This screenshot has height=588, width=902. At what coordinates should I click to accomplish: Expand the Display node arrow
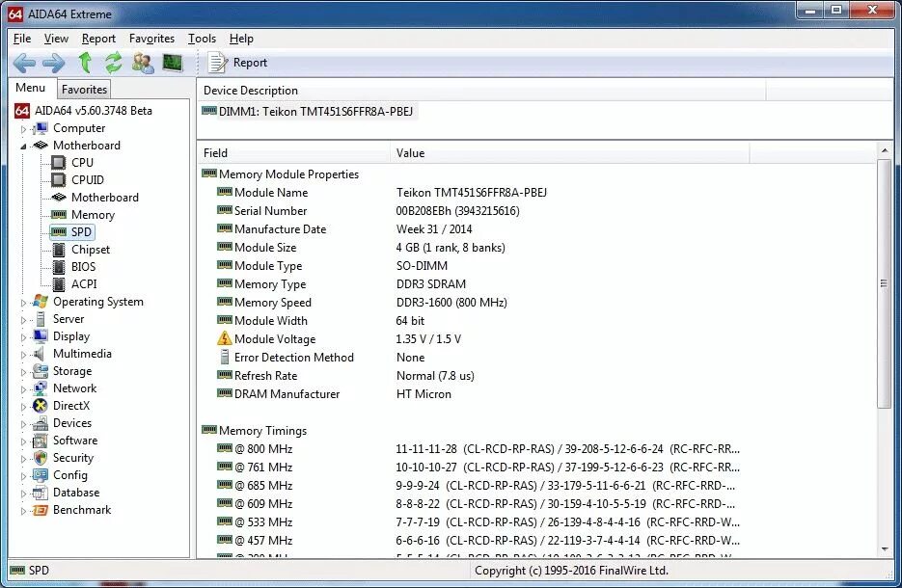23,337
